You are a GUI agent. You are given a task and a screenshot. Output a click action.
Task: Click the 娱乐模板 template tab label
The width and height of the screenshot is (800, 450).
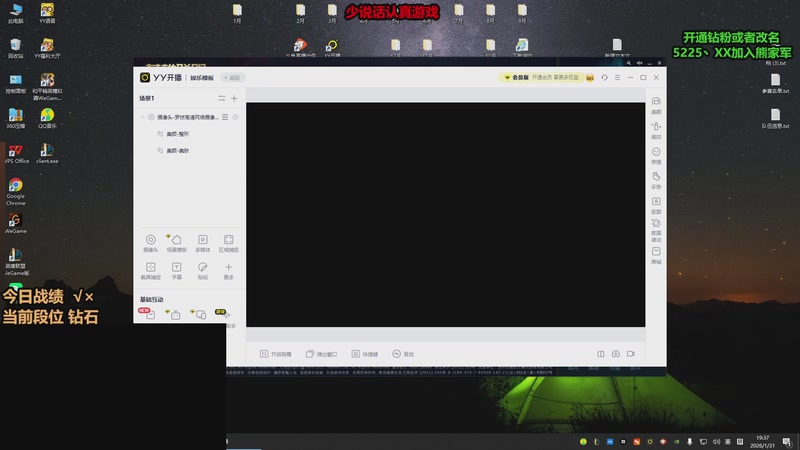(x=205, y=77)
